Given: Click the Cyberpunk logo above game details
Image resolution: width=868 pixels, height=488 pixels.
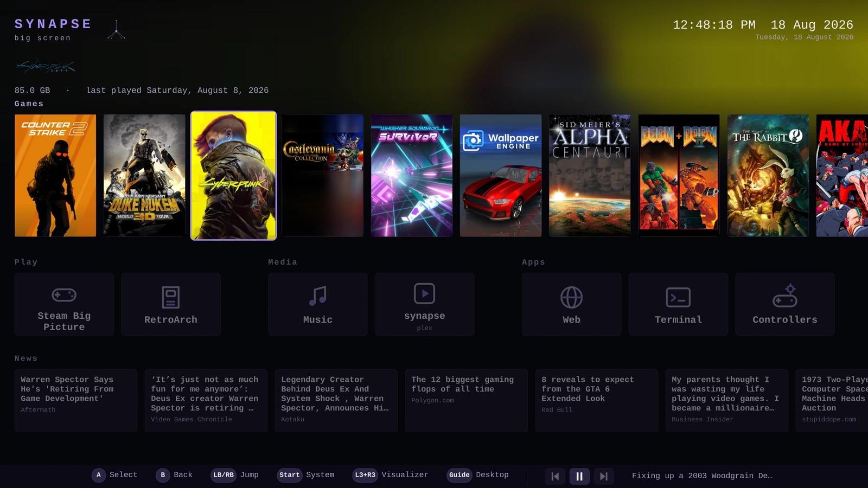Looking at the screenshot, I should point(46,67).
